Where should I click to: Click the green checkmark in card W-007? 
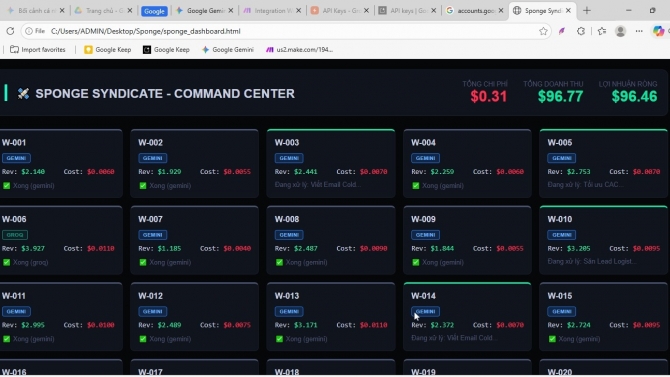point(143,262)
